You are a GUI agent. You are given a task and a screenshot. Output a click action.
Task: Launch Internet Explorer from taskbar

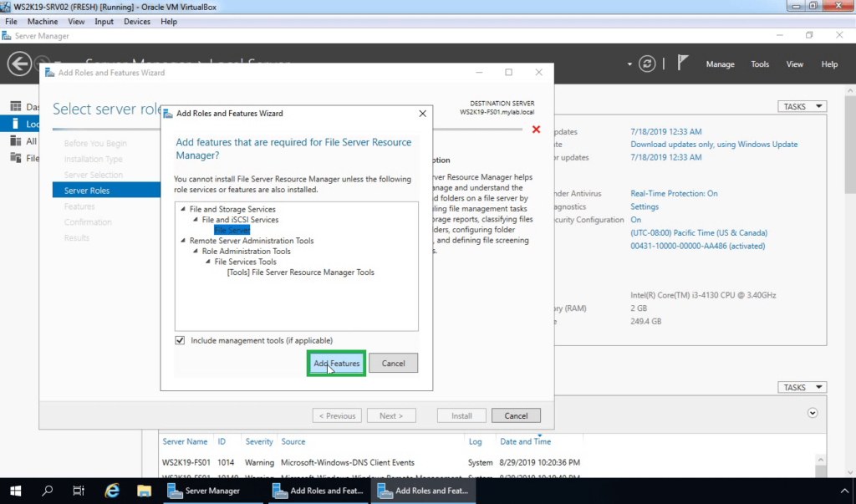point(112,491)
